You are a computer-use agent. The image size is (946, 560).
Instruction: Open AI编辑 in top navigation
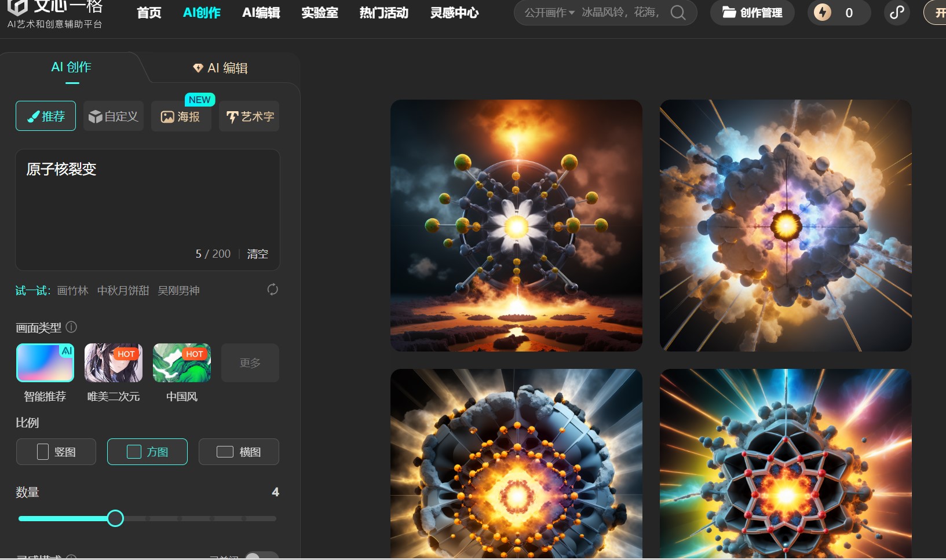[261, 12]
